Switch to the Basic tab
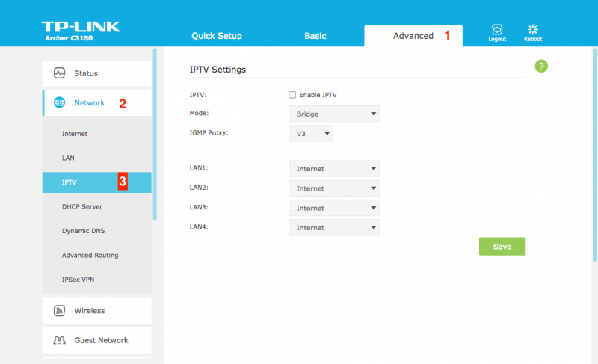Viewport: 598px width, 364px height. [x=315, y=36]
